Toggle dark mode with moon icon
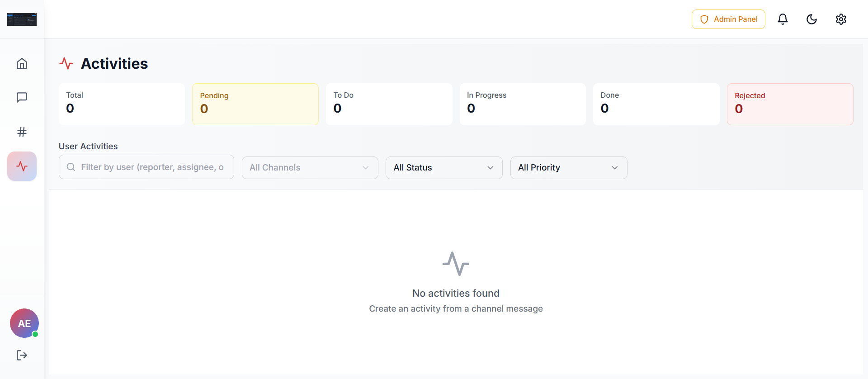 pyautogui.click(x=811, y=19)
